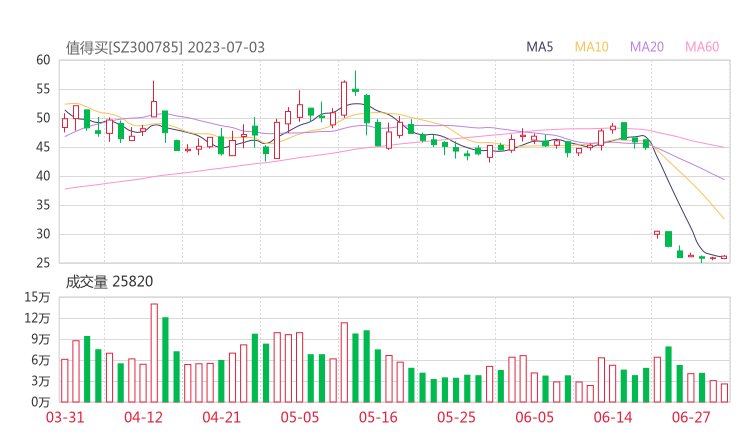Click the MA20 legend label
740x440 pixels.
coord(647,47)
